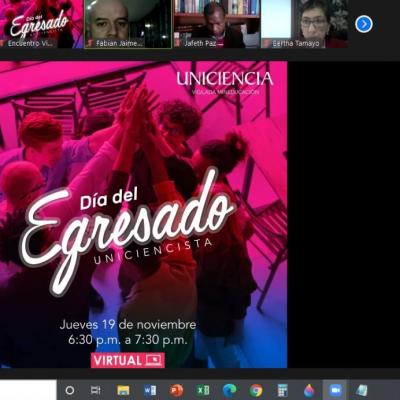
Task: Open the notepad app on the taskbar
Action: click(362, 390)
